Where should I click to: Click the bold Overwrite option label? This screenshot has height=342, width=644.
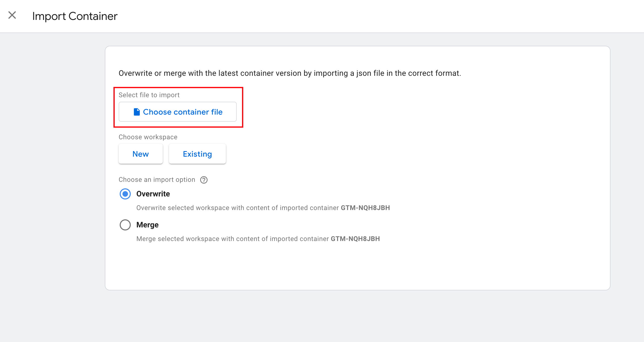(x=153, y=194)
